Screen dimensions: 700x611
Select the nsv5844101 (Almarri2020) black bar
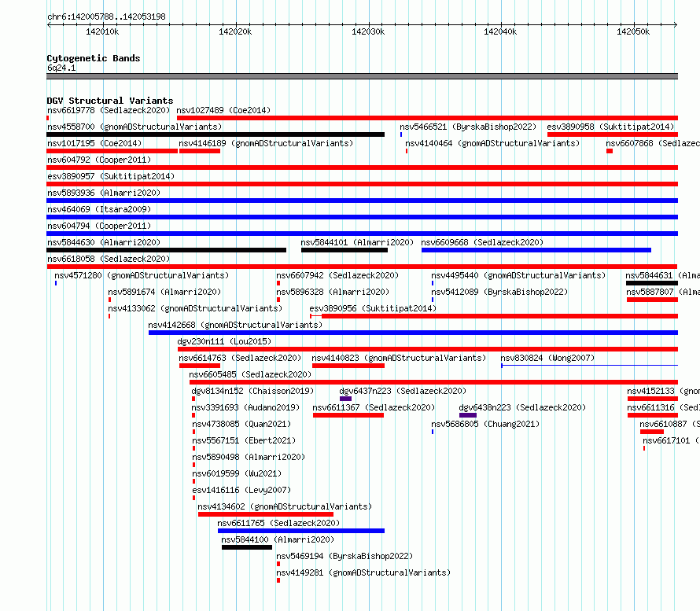(344, 250)
